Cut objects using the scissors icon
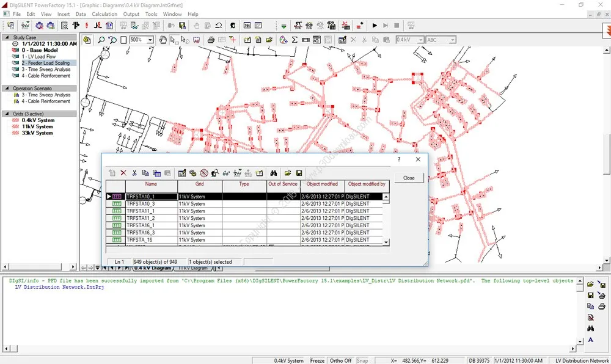 [134, 173]
